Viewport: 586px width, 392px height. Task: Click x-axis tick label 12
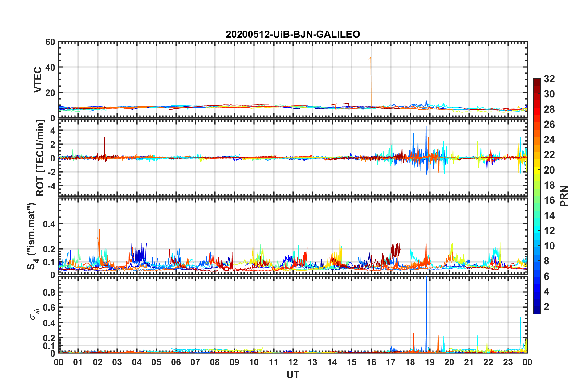point(293,362)
